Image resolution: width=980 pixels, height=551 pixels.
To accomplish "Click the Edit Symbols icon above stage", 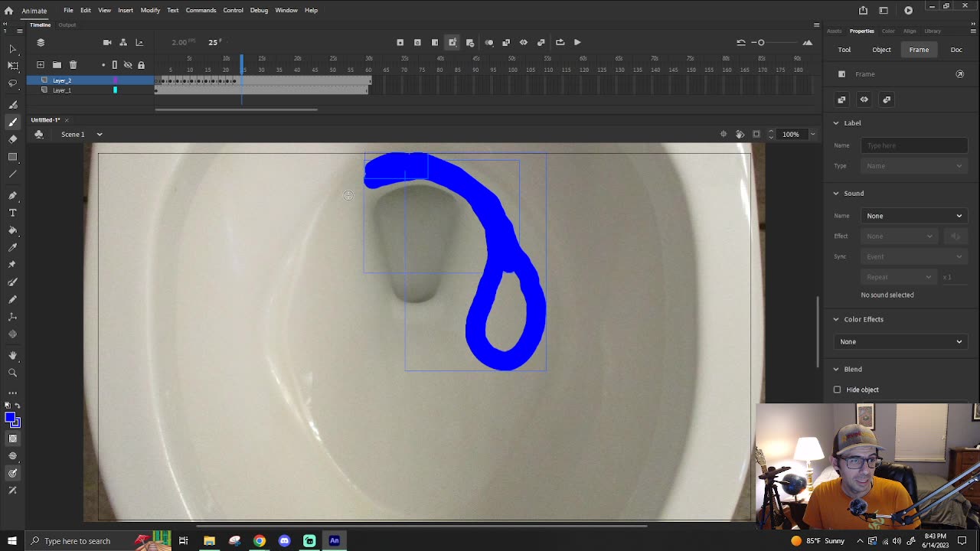I will pyautogui.click(x=39, y=134).
